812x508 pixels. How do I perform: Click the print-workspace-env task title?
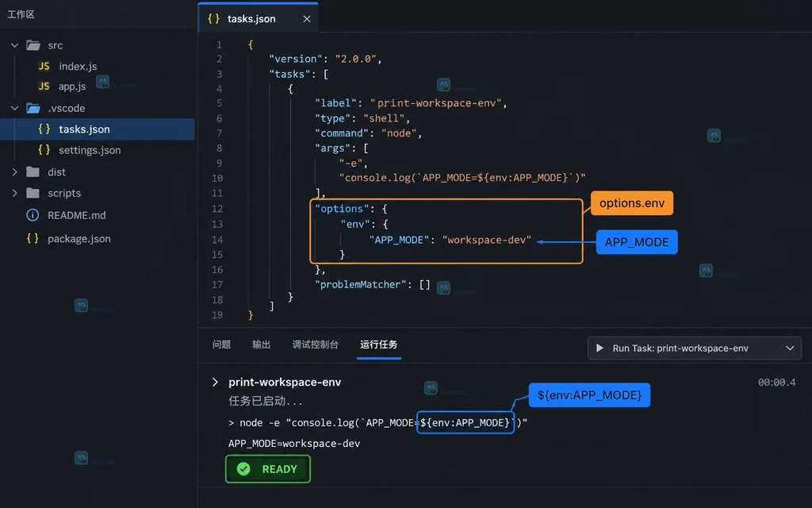click(285, 382)
